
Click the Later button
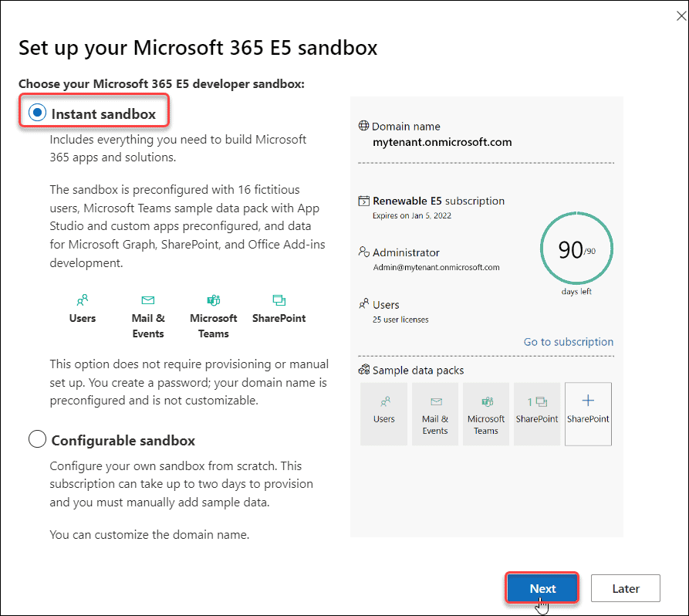pos(625,588)
